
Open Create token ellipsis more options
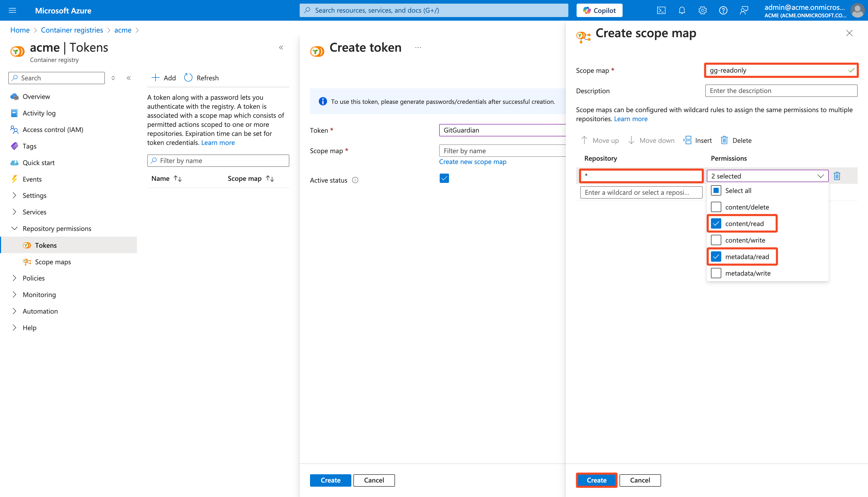tap(418, 48)
